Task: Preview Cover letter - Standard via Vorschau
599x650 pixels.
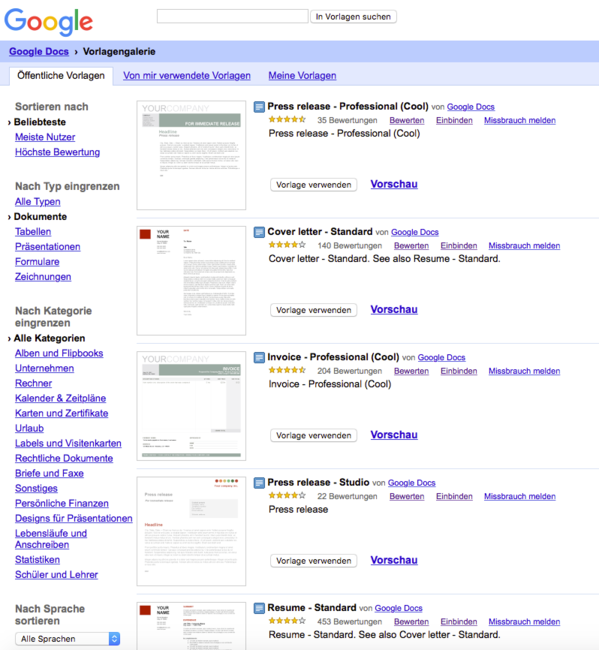Action: 394,310
